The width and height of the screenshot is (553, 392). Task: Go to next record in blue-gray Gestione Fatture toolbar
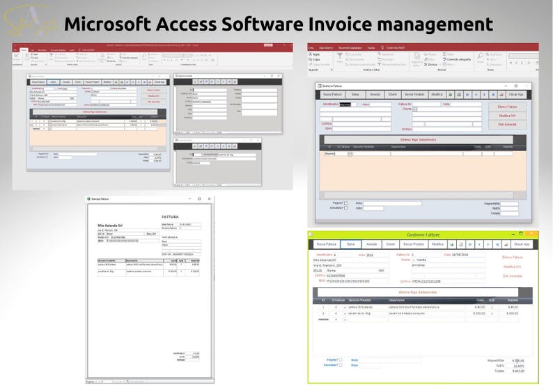[485, 95]
